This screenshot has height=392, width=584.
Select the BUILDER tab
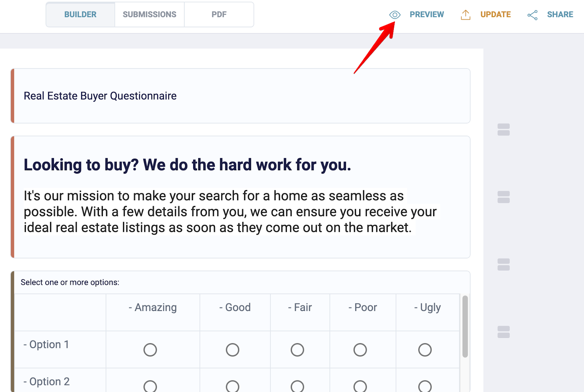pyautogui.click(x=80, y=14)
